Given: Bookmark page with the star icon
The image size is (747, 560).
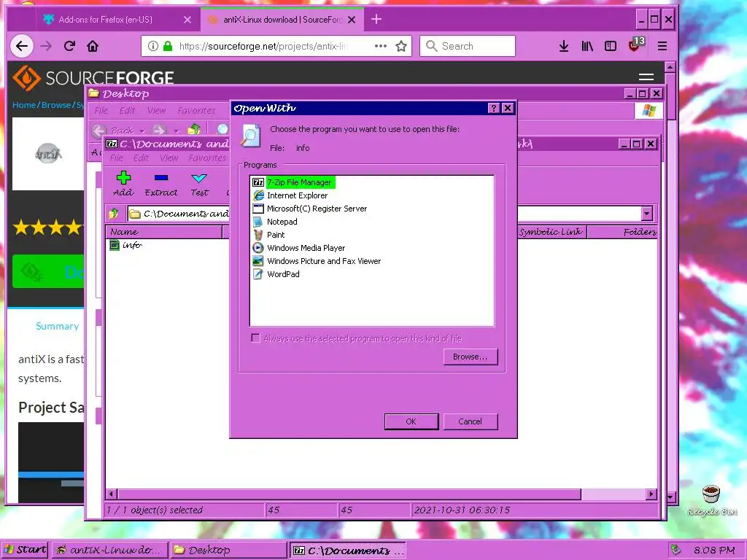Looking at the screenshot, I should 401,46.
